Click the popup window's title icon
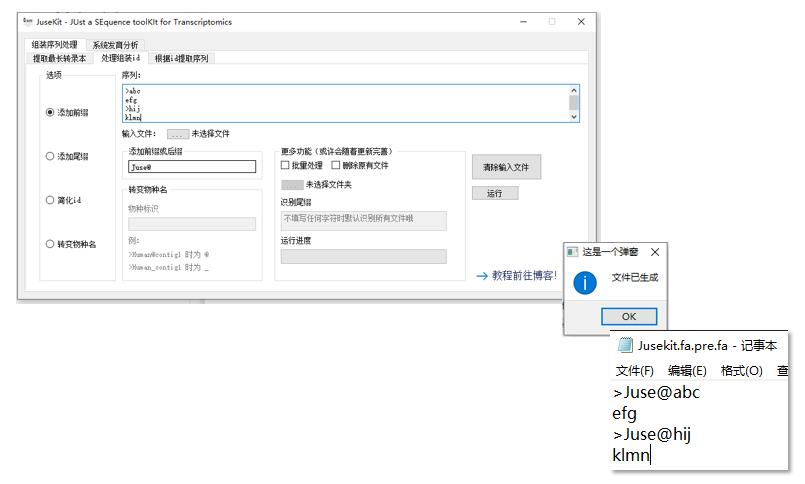The width and height of the screenshot is (805, 484). coord(573,252)
